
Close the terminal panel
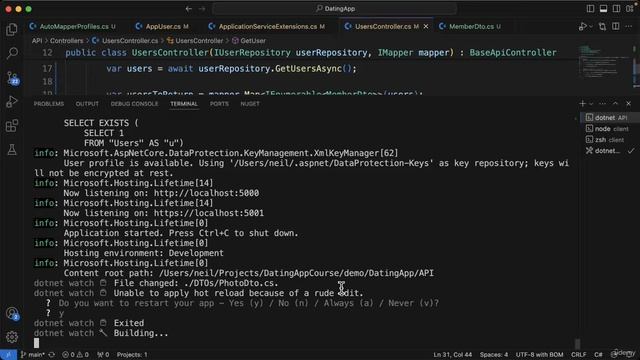[629, 104]
